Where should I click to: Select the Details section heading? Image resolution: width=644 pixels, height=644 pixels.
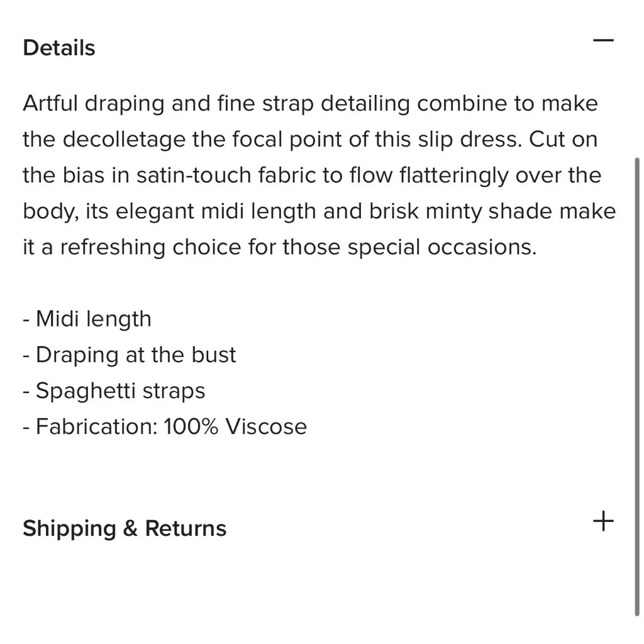[58, 47]
